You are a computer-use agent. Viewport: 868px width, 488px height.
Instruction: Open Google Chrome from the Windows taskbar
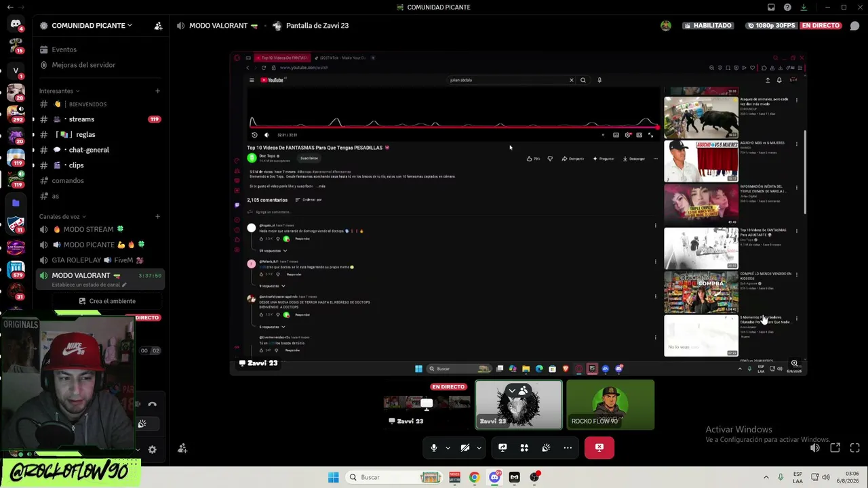(474, 477)
